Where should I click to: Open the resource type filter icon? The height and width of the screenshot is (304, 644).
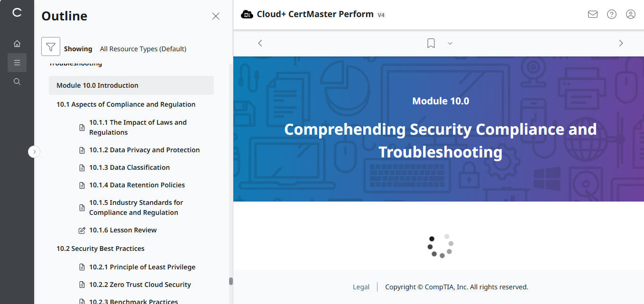50,46
